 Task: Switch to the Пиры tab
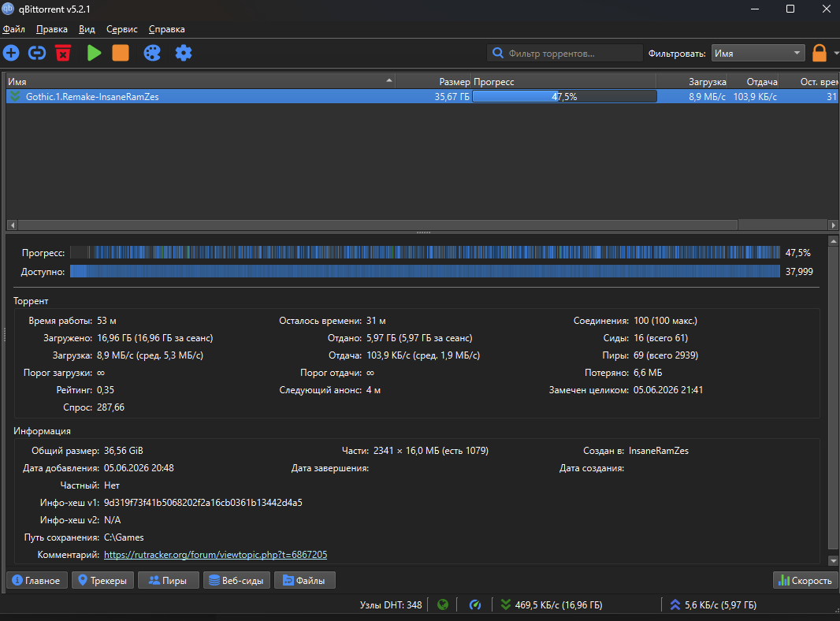(168, 580)
